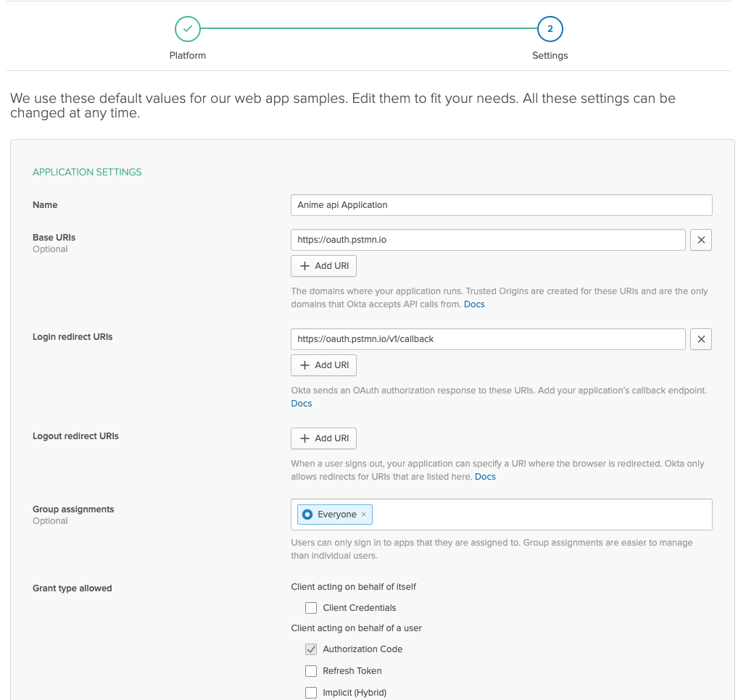Enable Client Credentials grant type
The height and width of the screenshot is (700, 746).
click(x=311, y=608)
